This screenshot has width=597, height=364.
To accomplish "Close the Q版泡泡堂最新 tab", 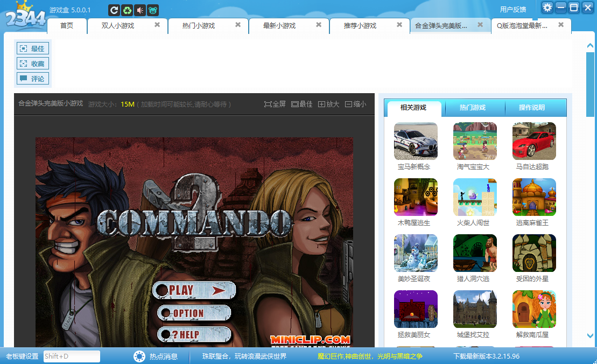I will (x=561, y=25).
